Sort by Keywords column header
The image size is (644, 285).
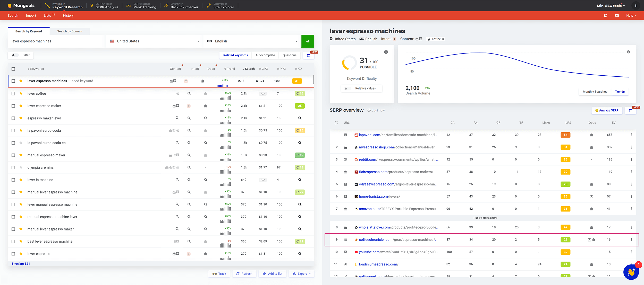tap(36, 69)
